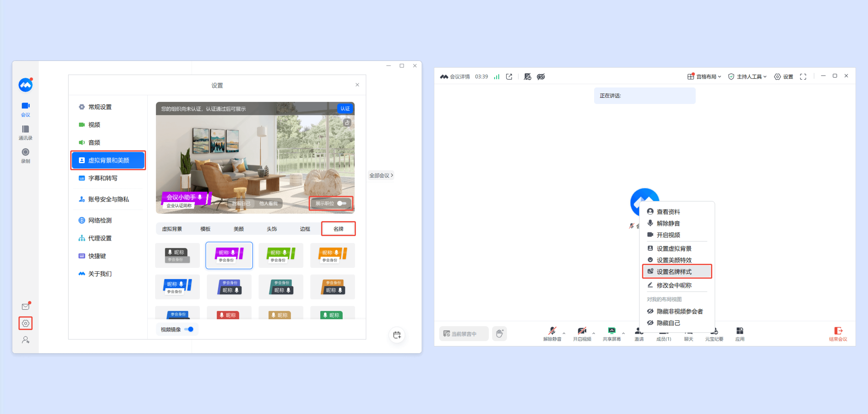Select the orange slashed nameplate in first row
This screenshot has width=868, height=414.
pos(333,255)
